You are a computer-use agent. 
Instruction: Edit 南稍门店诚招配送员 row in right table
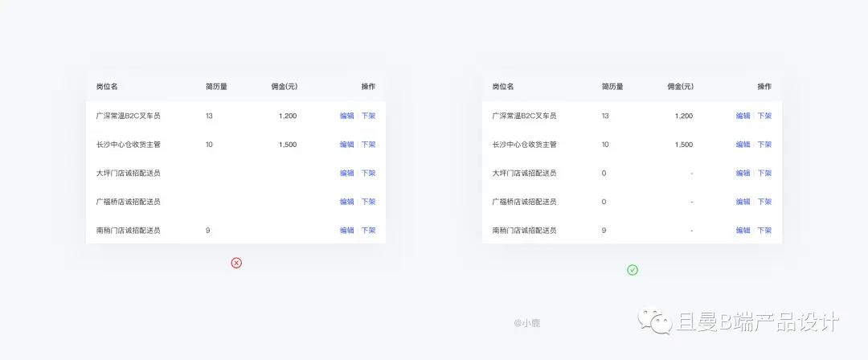[743, 231]
